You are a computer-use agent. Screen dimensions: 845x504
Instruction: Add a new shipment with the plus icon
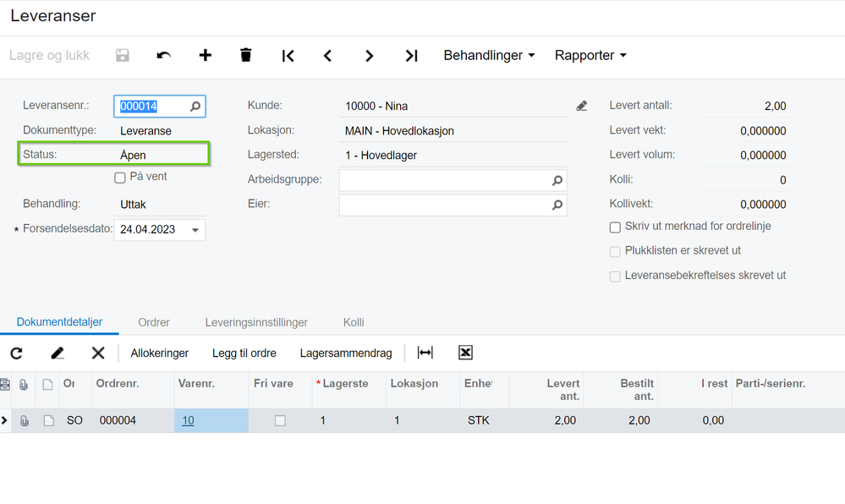(x=205, y=56)
